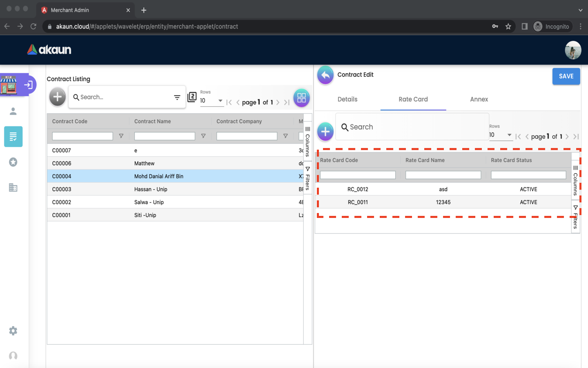
Task: Expand the Rows dropdown in Contract Listing
Action: [212, 101]
